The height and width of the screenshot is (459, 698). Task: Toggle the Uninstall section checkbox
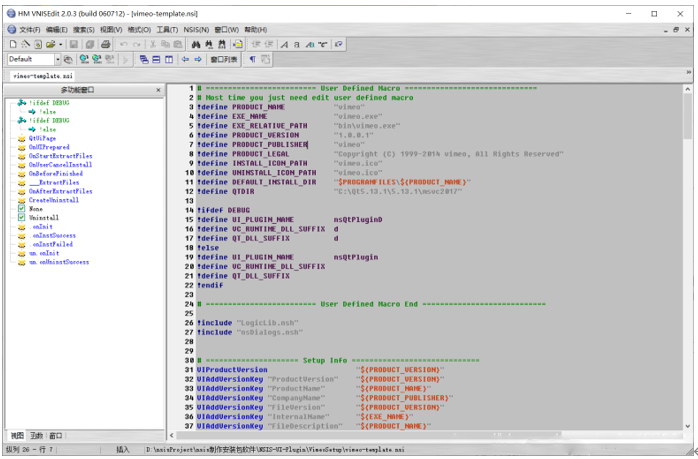point(21,217)
